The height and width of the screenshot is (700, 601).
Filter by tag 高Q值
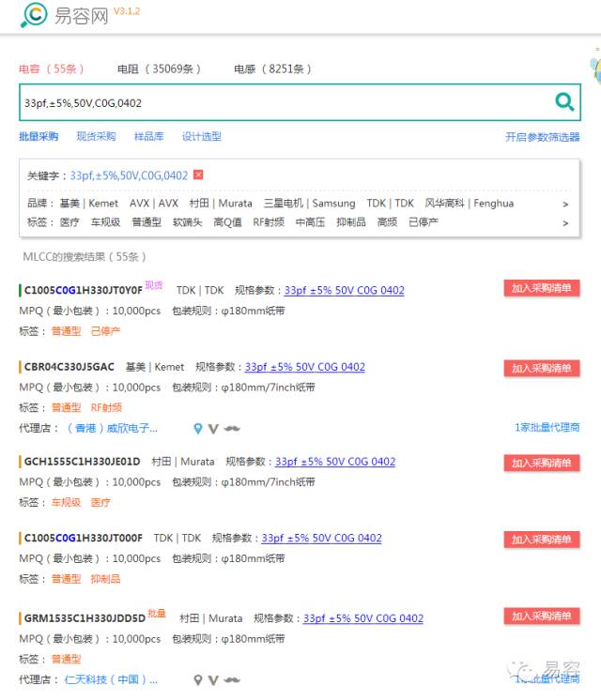[x=227, y=221]
